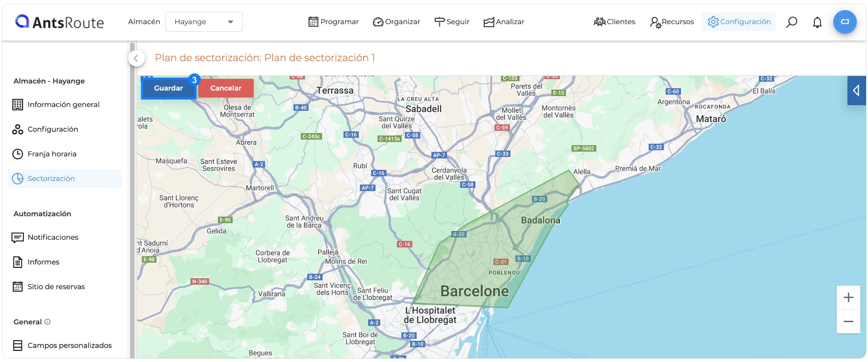The width and height of the screenshot is (868, 362).
Task: Open the CJ user avatar menu
Action: click(x=845, y=22)
